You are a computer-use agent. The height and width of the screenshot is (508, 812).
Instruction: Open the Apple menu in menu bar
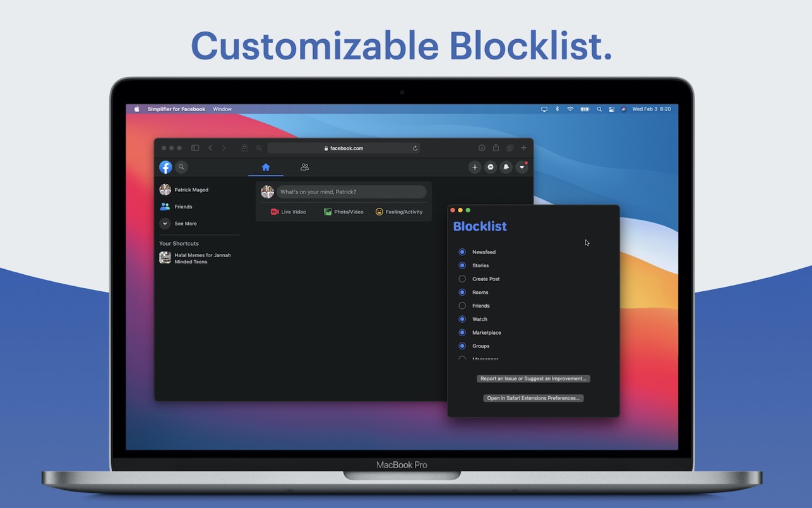(136, 109)
